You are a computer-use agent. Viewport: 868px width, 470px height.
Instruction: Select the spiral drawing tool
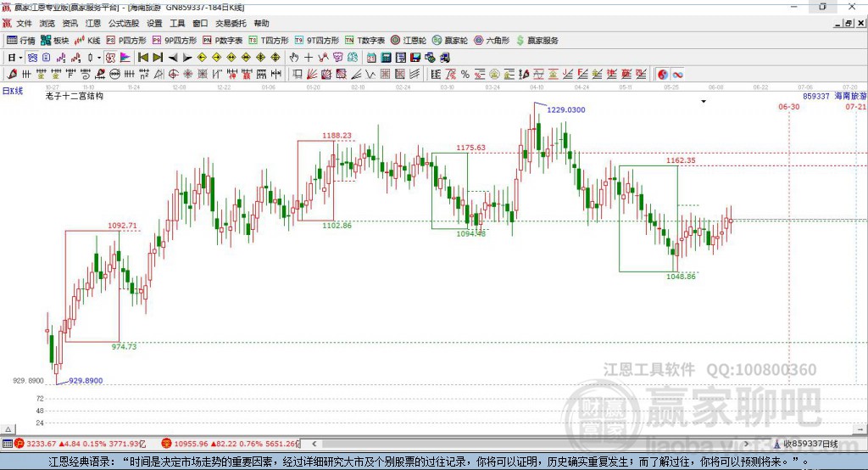86,74
